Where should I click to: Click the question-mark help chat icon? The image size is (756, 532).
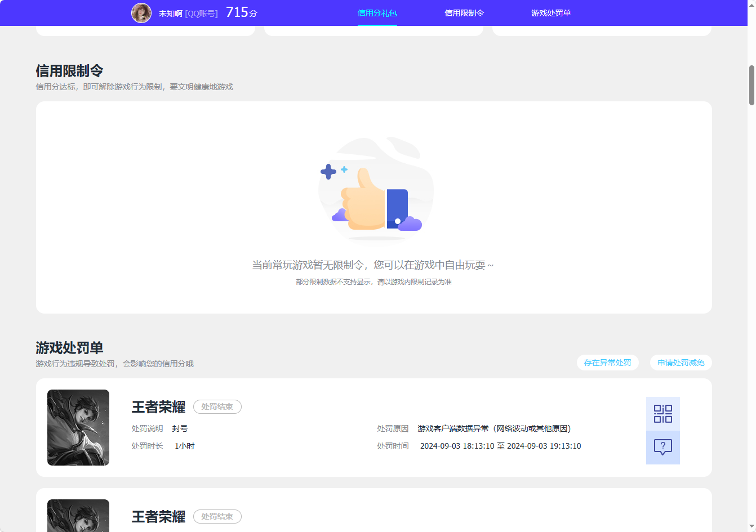(662, 448)
